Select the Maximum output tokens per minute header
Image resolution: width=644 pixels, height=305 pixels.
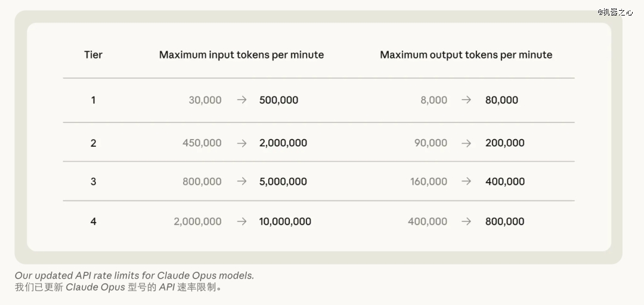coord(466,55)
